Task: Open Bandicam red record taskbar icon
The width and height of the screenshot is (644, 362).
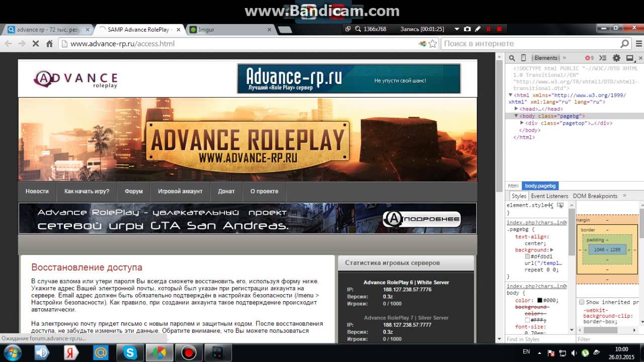Action: (x=189, y=353)
